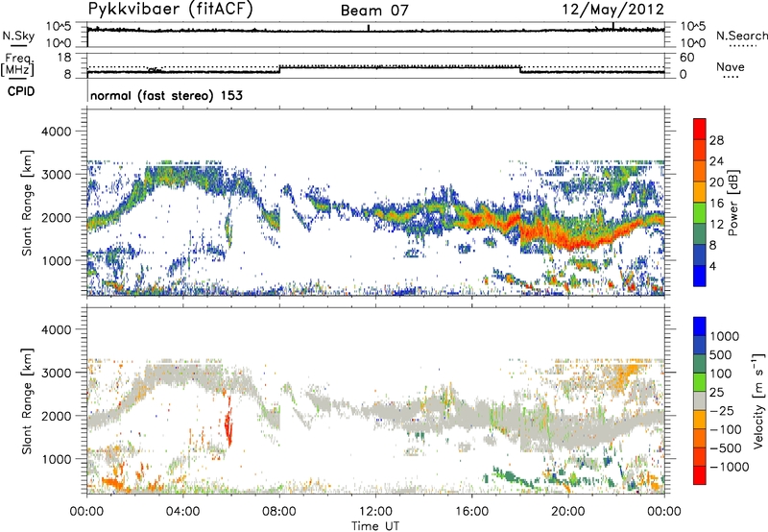Screen dimensions: 768x532
Task: Click the "-1000" velocity color bar label
Action: pos(729,467)
